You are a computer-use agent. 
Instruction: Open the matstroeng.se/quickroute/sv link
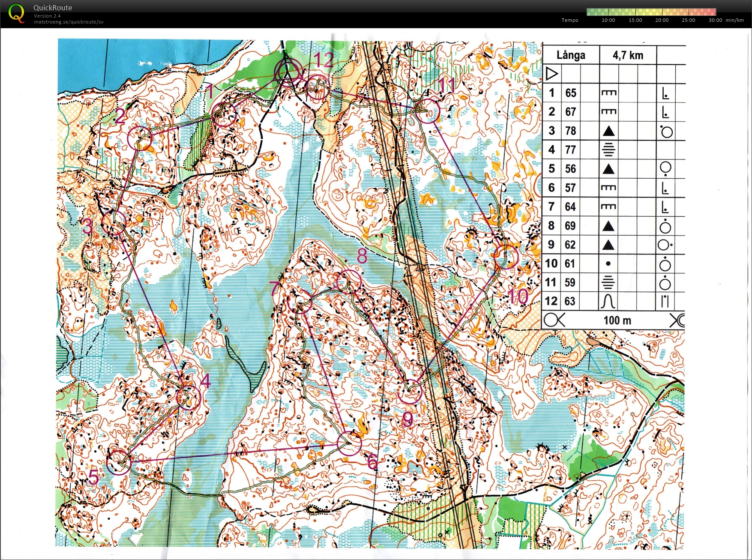pos(69,22)
